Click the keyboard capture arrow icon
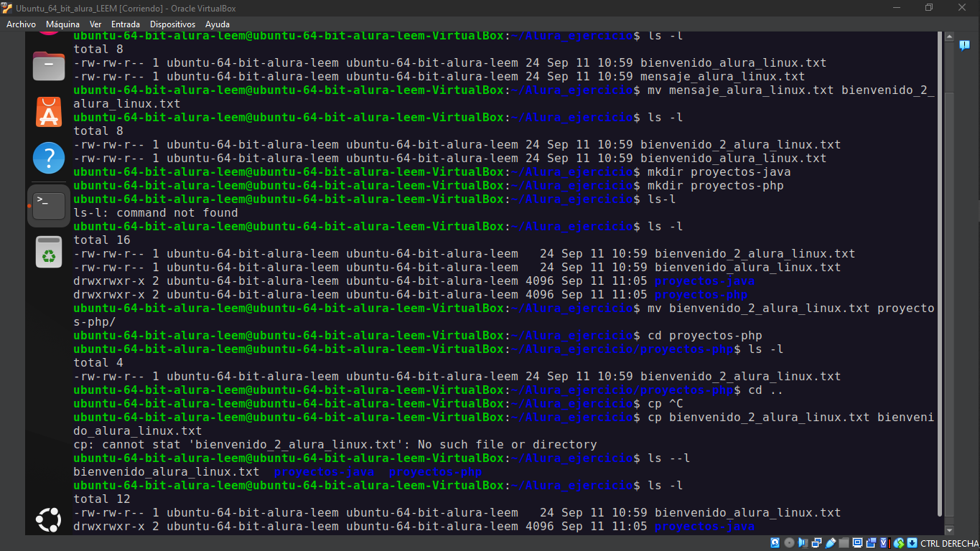 pyautogui.click(x=912, y=543)
